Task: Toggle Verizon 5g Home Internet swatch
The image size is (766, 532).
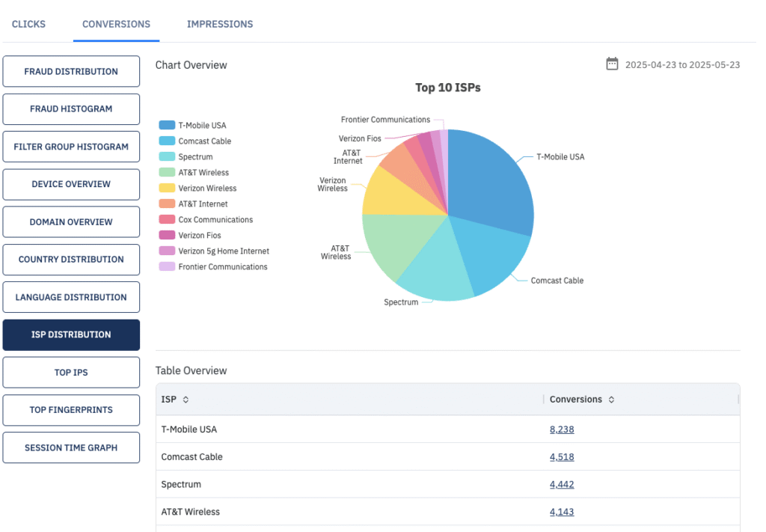Action: (167, 251)
